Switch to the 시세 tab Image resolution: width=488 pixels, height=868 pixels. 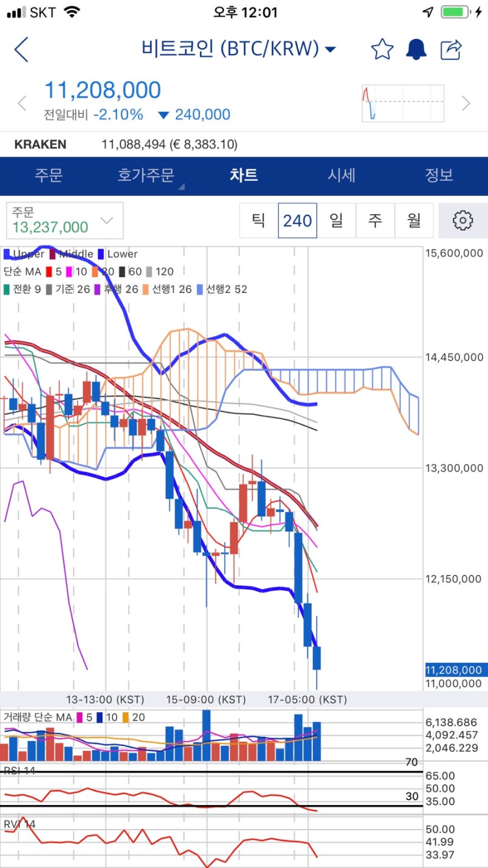click(341, 175)
